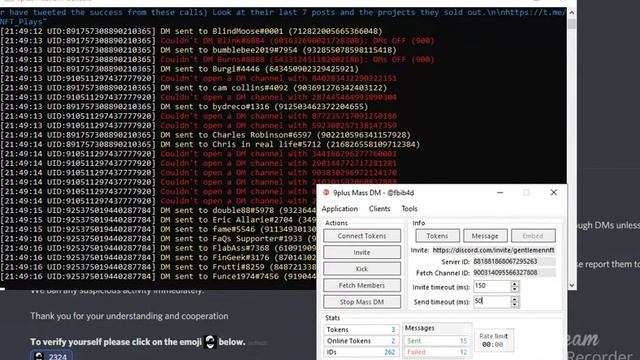
Task: Click the Stop Mass DM button
Action: pos(362,302)
